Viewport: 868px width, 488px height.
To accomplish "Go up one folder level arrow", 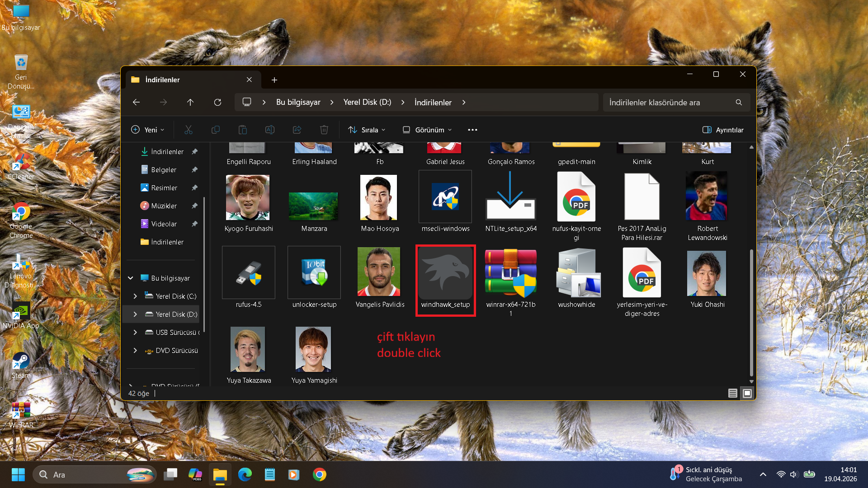I will (x=190, y=102).
